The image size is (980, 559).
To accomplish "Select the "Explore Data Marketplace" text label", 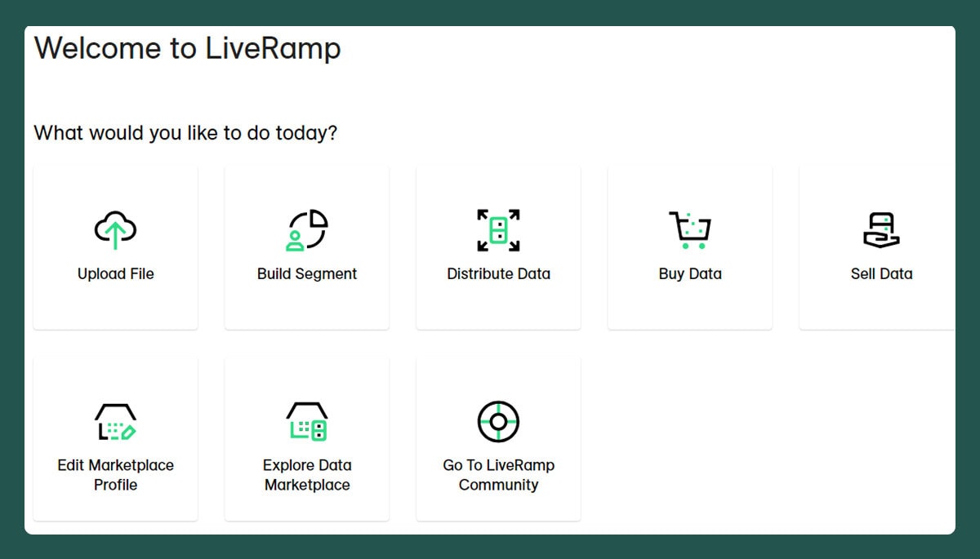I will [307, 475].
